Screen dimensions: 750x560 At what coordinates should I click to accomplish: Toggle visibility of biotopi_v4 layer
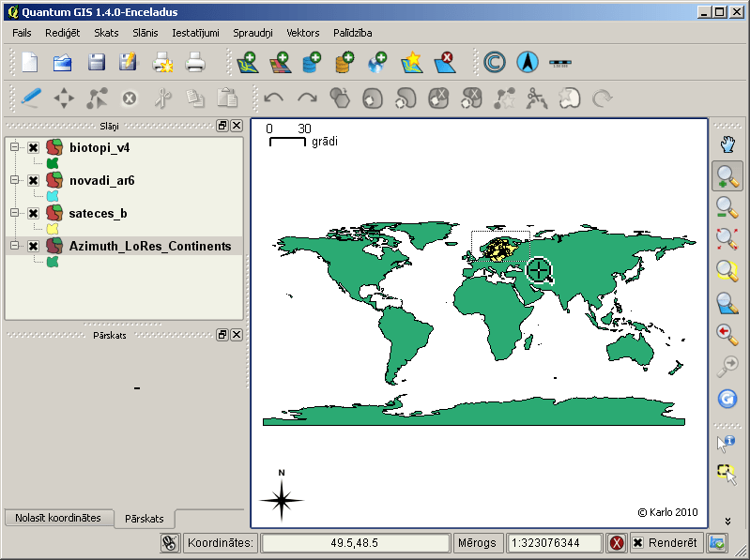[33, 147]
